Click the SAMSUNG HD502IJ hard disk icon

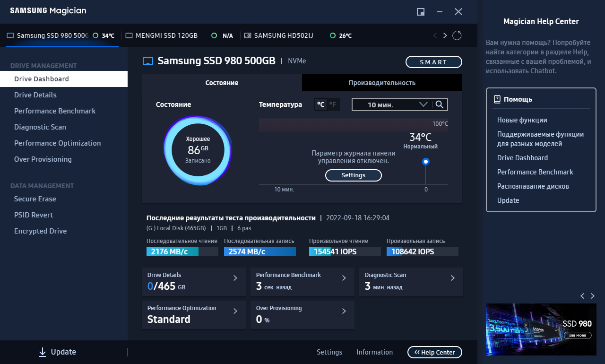[x=248, y=35]
